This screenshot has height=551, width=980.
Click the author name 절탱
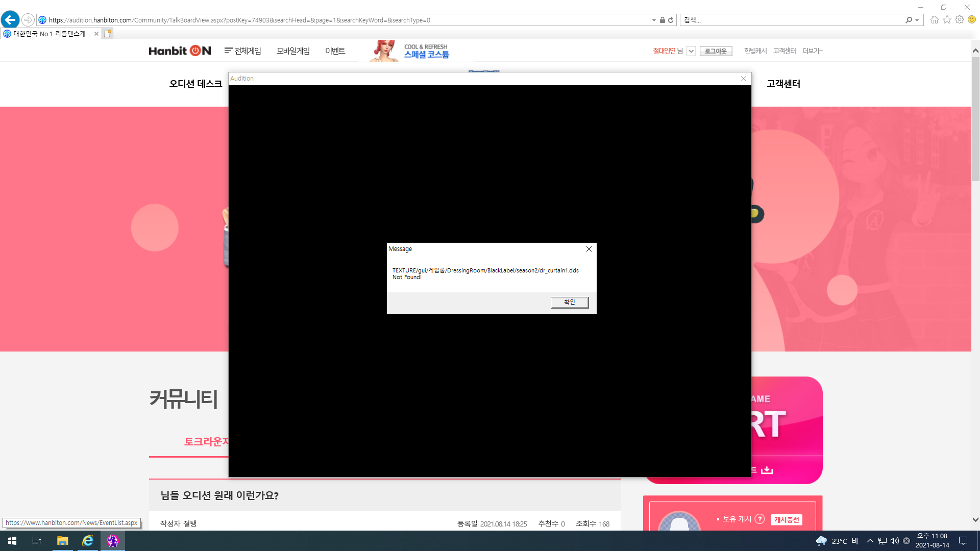[190, 523]
